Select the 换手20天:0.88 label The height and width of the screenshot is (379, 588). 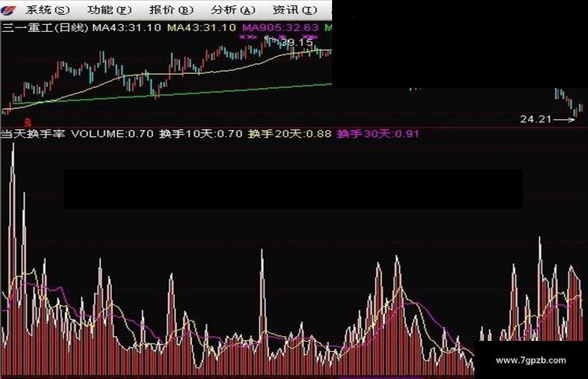[289, 134]
